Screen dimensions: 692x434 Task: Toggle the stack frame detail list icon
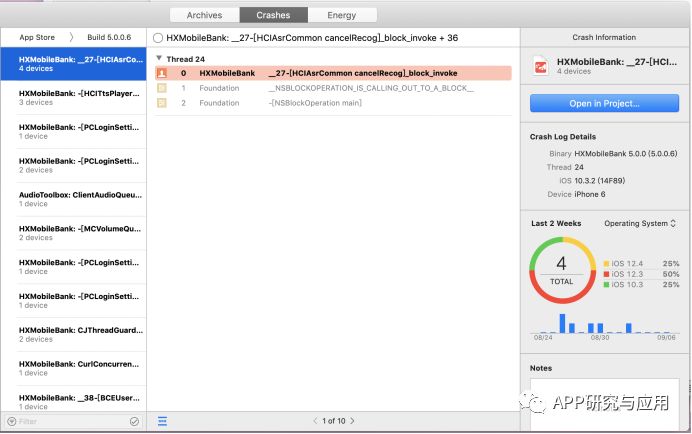pyautogui.click(x=162, y=421)
